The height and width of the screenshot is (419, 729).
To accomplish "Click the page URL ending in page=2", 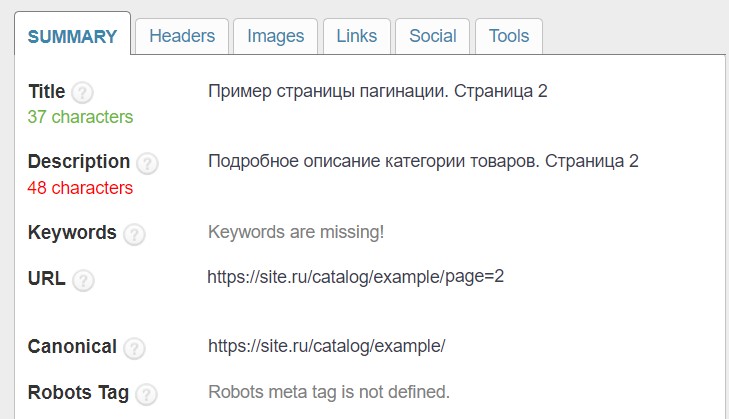I will 356,277.
